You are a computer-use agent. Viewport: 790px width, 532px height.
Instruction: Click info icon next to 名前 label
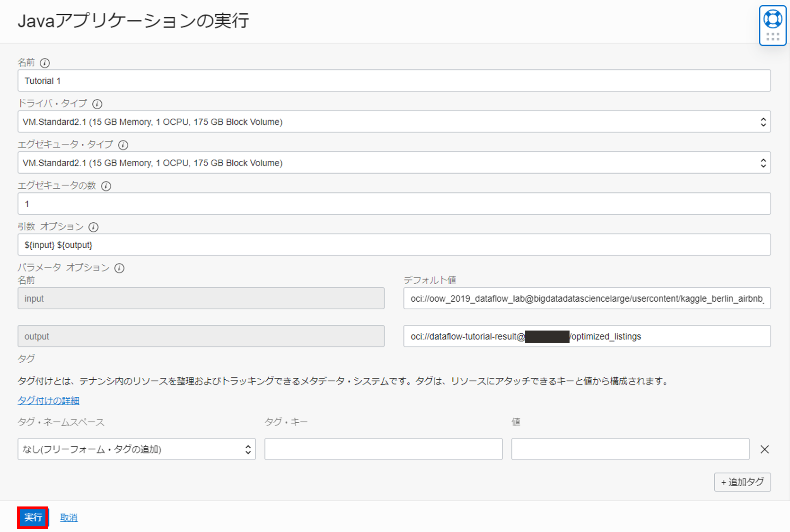click(x=45, y=63)
